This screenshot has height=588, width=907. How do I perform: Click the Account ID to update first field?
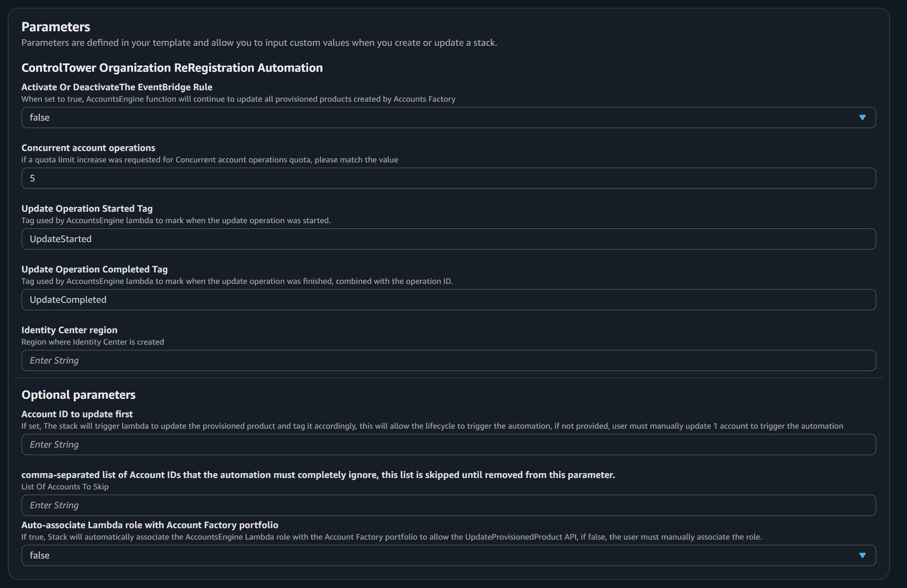coord(448,445)
